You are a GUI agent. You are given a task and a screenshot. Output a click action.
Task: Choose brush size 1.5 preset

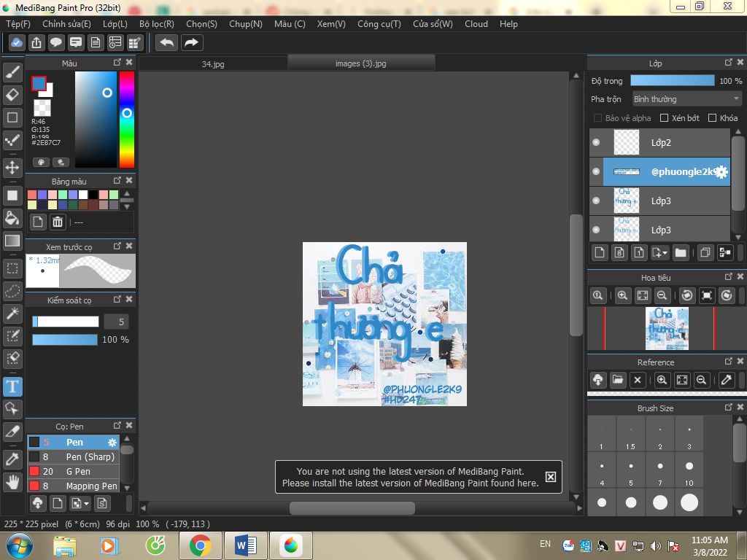coord(631,434)
